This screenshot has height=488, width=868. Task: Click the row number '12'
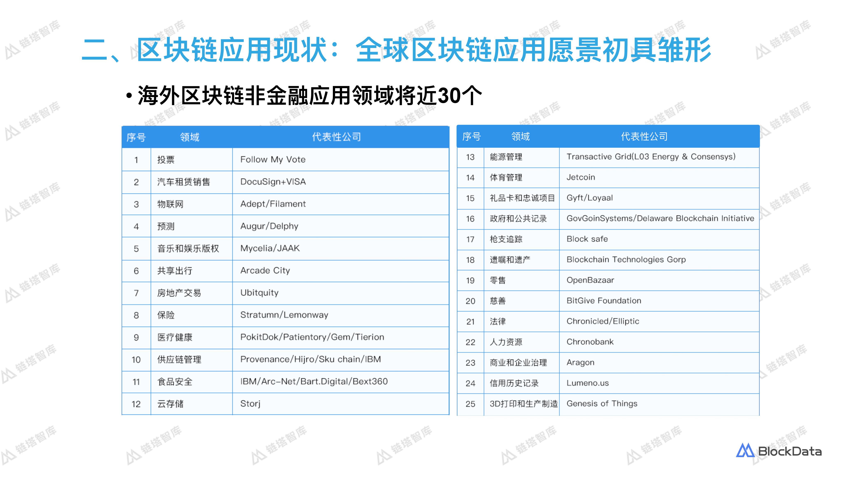tap(136, 404)
